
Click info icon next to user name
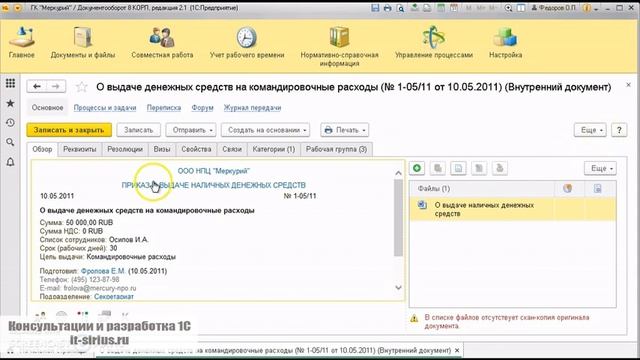(x=587, y=8)
